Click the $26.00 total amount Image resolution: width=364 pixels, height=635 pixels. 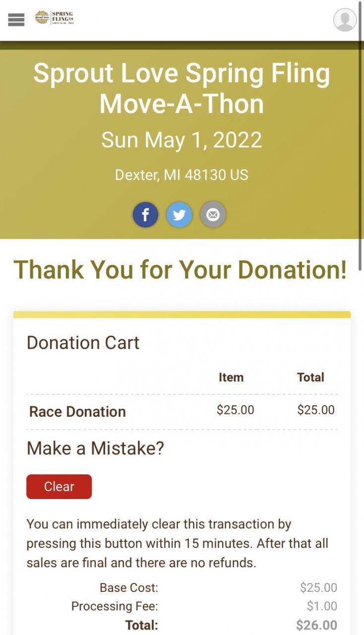pos(316,625)
